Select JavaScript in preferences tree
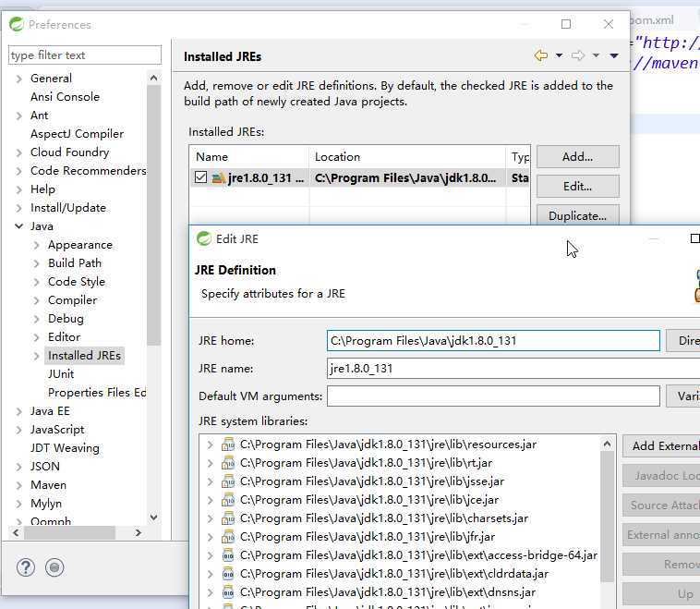 click(57, 430)
